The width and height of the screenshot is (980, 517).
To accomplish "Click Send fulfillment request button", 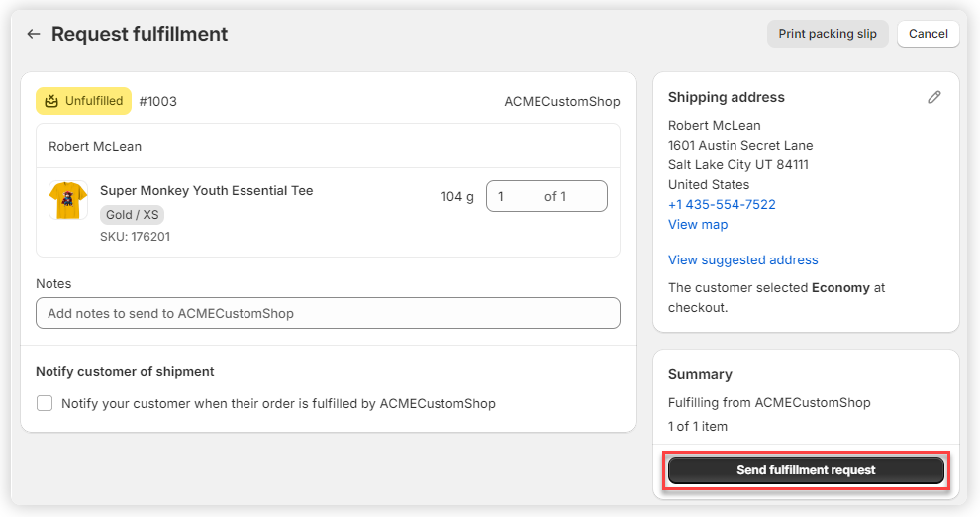I will [806, 470].
